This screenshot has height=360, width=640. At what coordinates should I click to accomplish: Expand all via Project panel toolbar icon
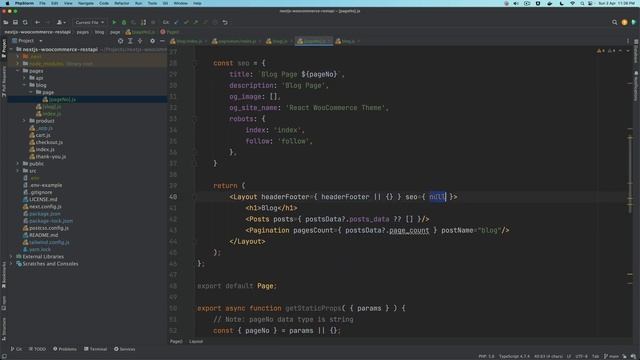point(130,41)
